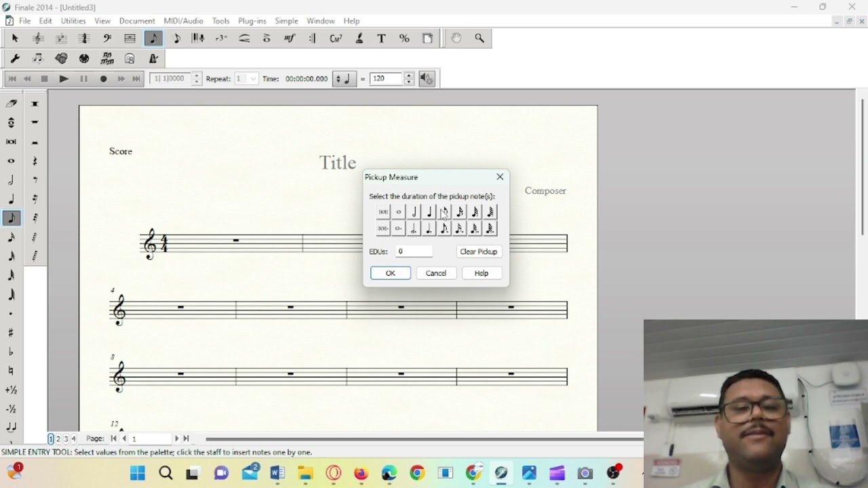This screenshot has height=488, width=868.
Task: Click the Stop button in playback controls
Action: coord(44,79)
